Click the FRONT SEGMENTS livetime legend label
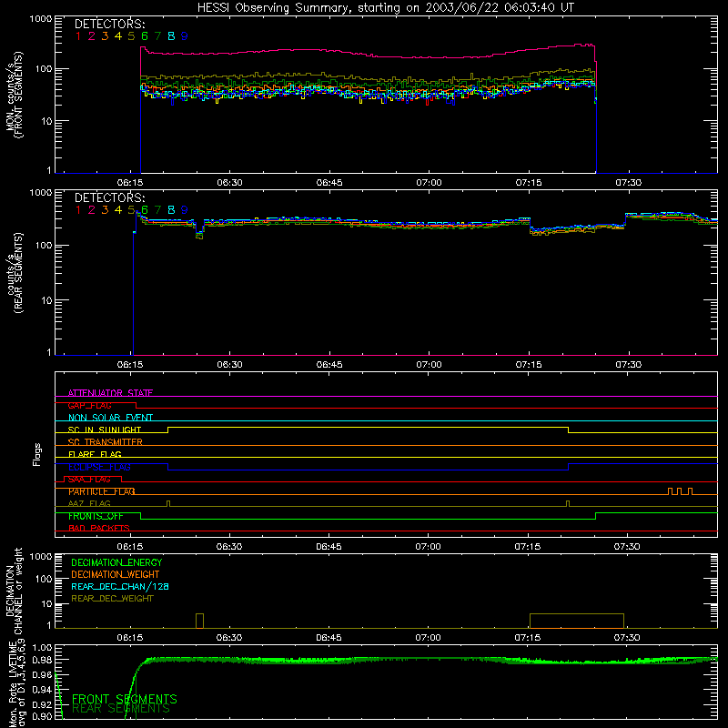728x728 pixels. click(x=125, y=699)
